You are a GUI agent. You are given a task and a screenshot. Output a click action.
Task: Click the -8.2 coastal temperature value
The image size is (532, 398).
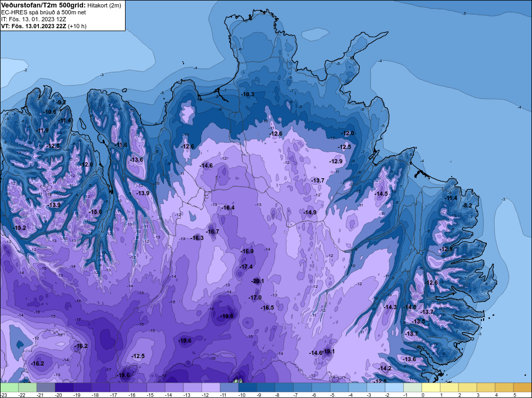(x=468, y=205)
